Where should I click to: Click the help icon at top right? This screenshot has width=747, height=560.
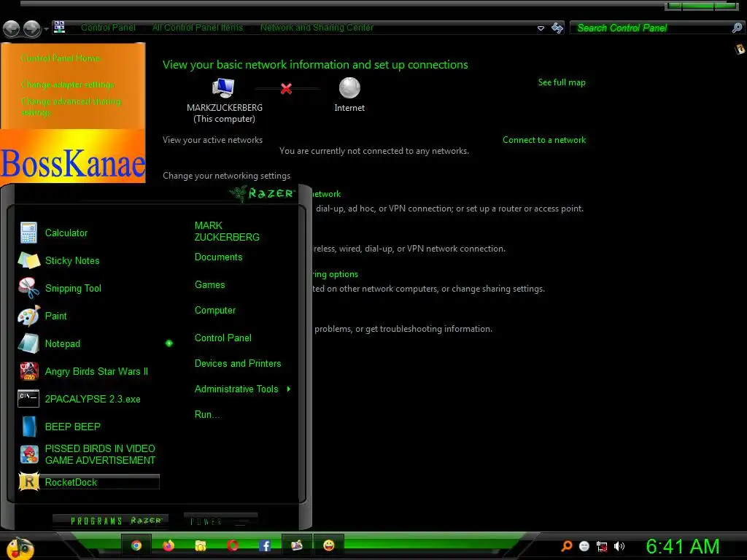(x=740, y=49)
